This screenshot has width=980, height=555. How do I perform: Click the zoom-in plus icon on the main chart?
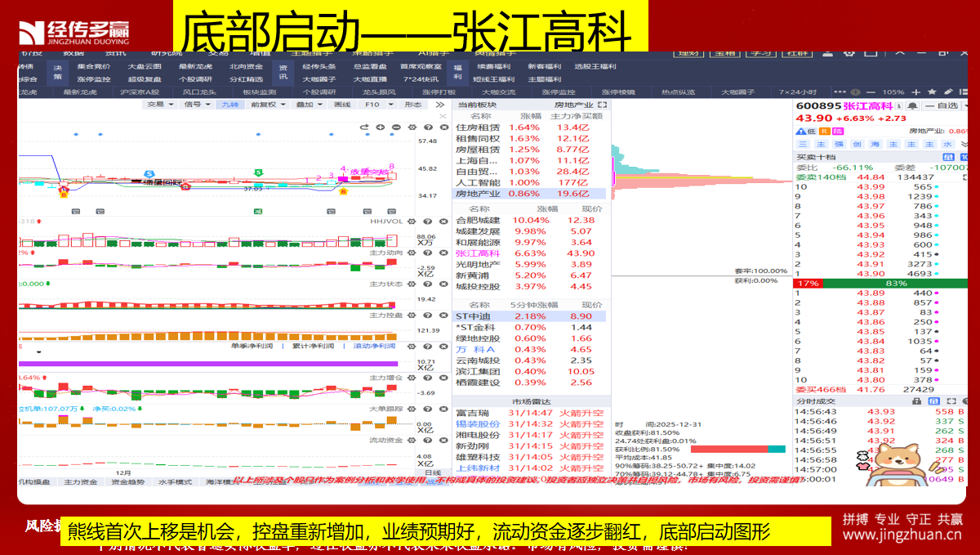click(x=380, y=127)
